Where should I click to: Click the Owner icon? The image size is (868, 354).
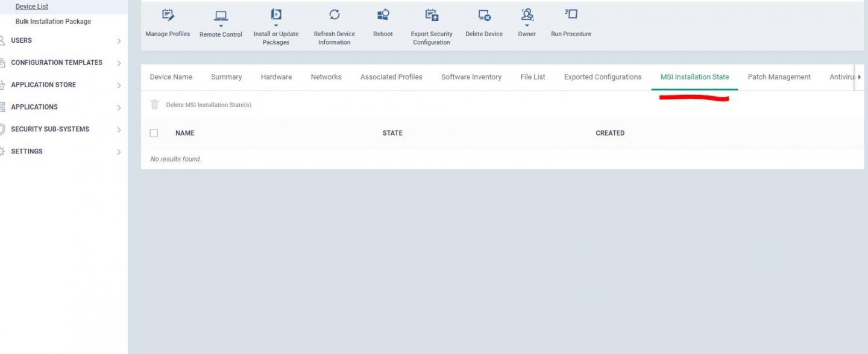click(527, 14)
